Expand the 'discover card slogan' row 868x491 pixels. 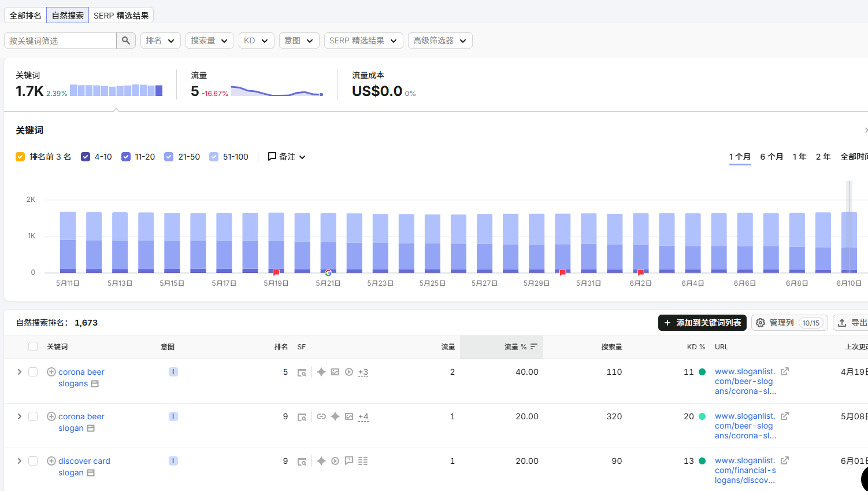pyautogui.click(x=19, y=461)
